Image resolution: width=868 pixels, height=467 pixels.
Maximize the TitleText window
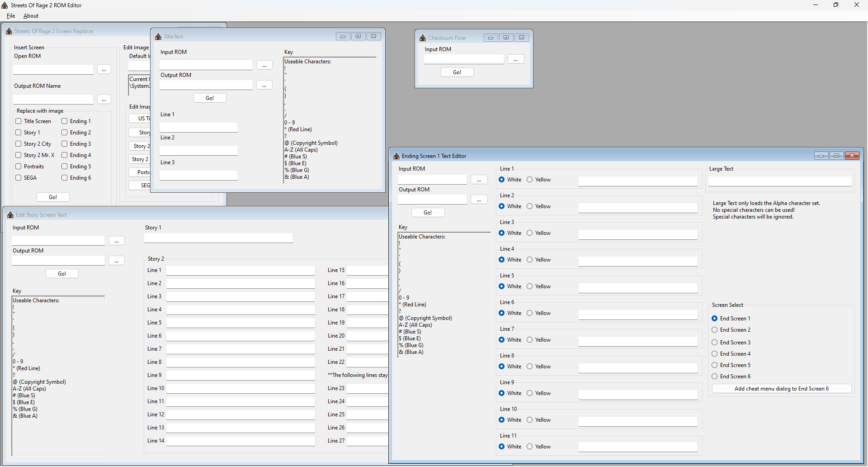359,36
